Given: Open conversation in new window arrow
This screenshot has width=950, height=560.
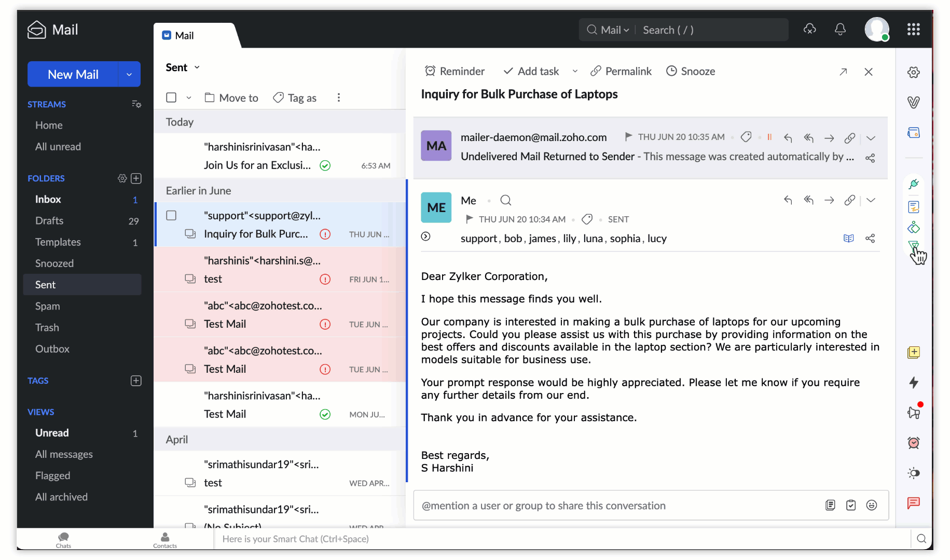Looking at the screenshot, I should coord(843,72).
